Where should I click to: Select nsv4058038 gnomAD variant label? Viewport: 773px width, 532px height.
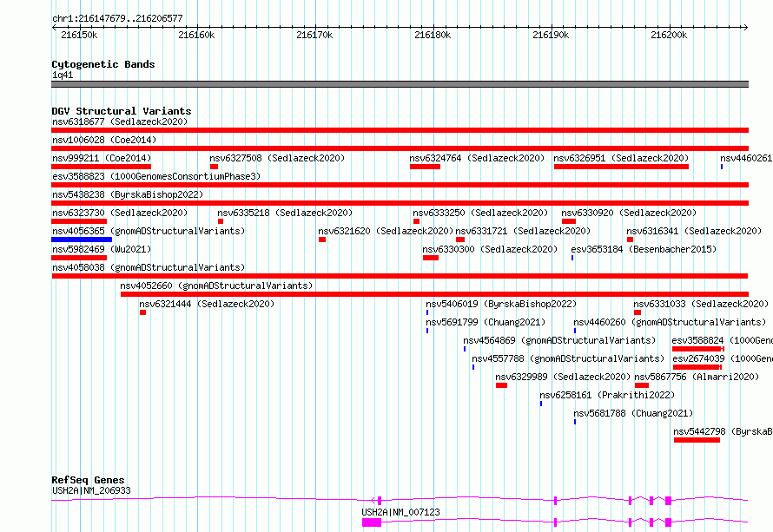click(149, 267)
